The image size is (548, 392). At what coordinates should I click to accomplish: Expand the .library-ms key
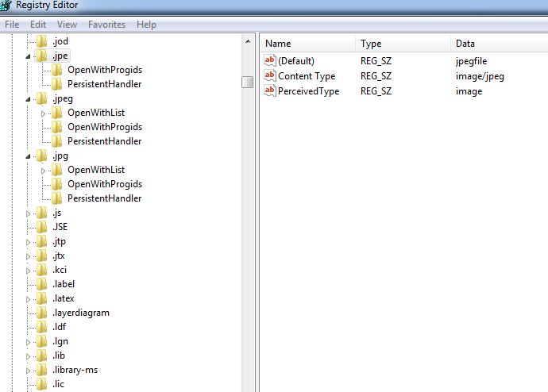28,371
